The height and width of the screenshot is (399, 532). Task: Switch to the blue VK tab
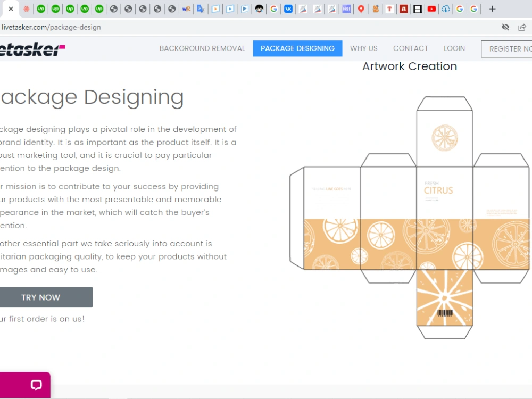tap(288, 9)
